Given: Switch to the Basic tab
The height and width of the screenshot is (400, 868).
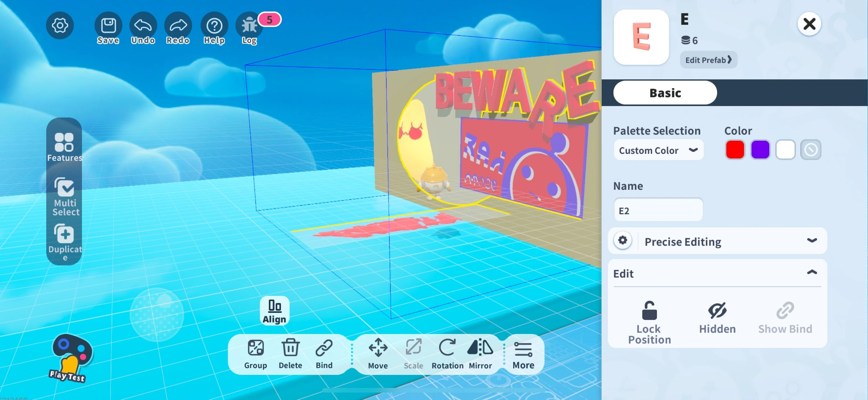Looking at the screenshot, I should (665, 93).
